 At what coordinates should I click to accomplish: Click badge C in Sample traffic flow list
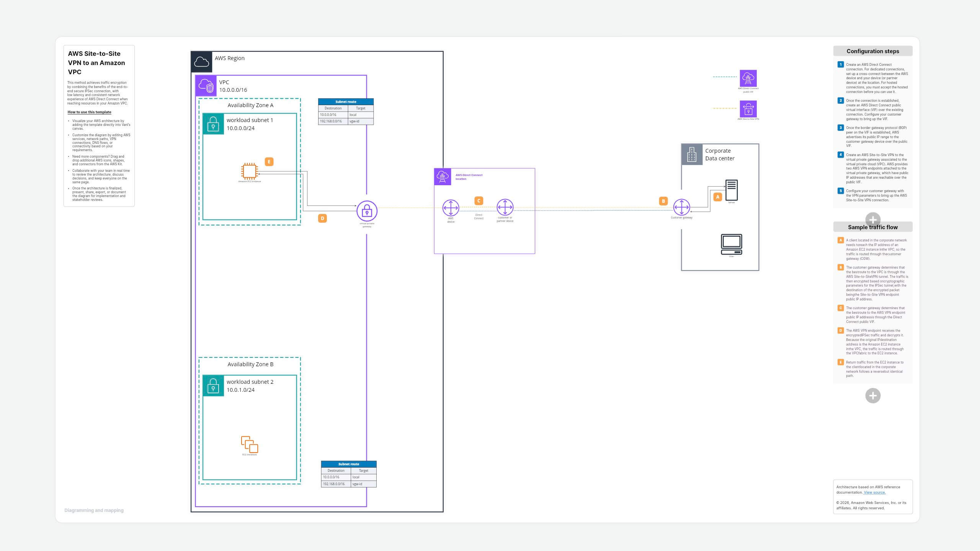point(841,308)
